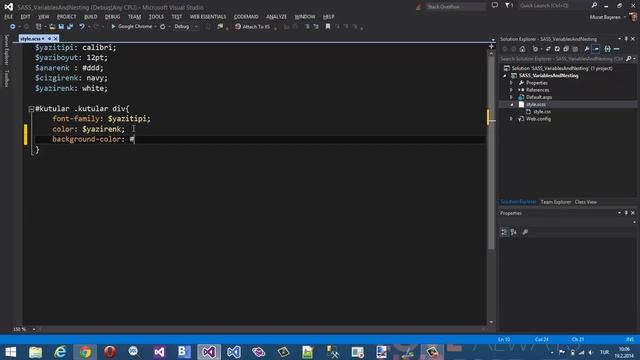The width and height of the screenshot is (640, 360).
Task: Click Solution Explorer Collapse All icon
Action: (566, 49)
